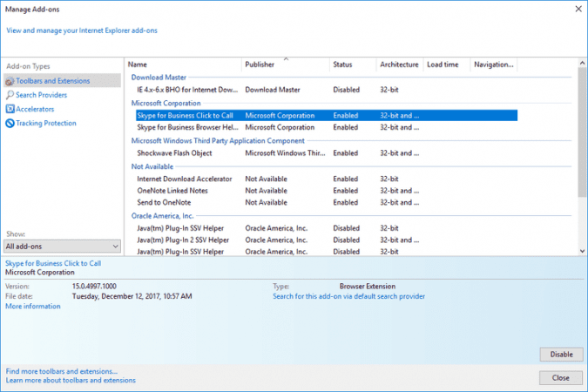This screenshot has height=392, width=588.
Task: Sort by the Architecture column header
Action: pos(400,64)
